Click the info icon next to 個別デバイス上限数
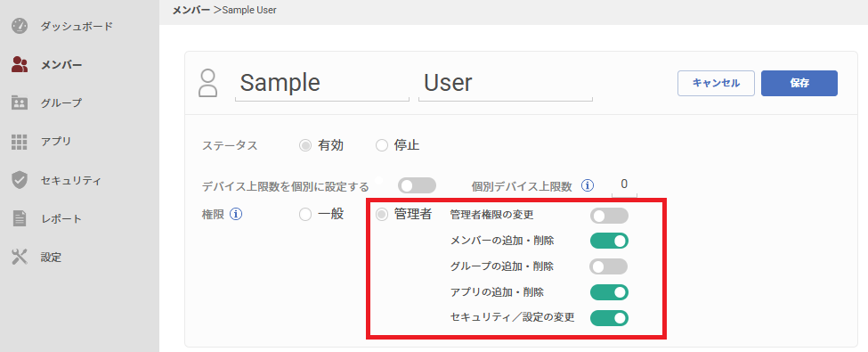Screen dimensions: 868x352 pyautogui.click(x=588, y=185)
